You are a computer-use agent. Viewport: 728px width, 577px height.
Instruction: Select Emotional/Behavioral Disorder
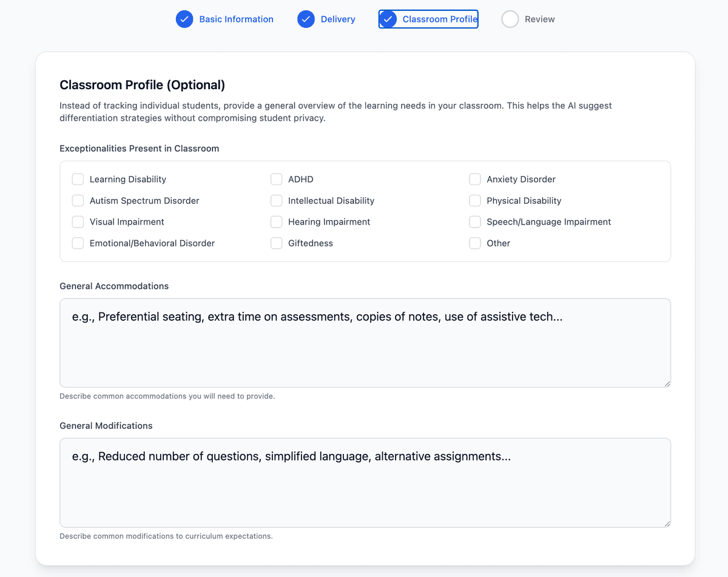(x=78, y=243)
